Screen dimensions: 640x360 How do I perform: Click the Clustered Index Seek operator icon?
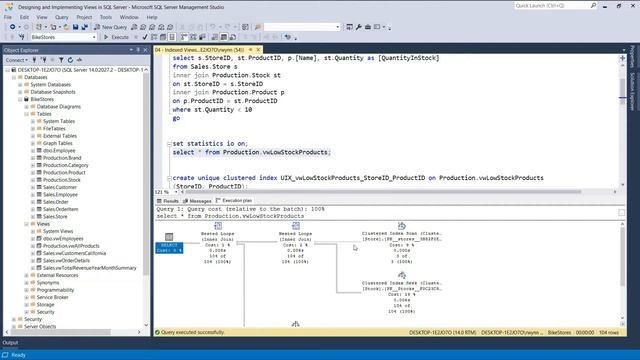click(402, 276)
